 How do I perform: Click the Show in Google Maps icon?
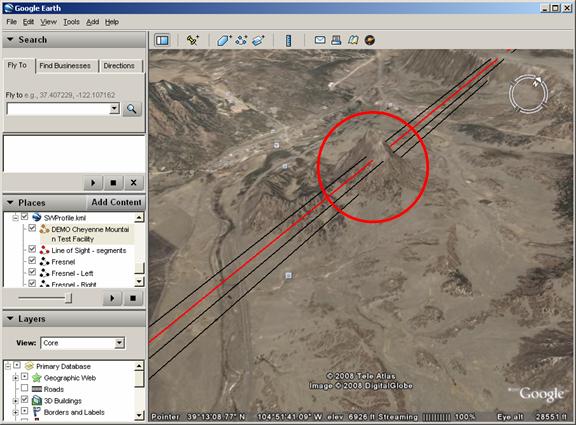pos(353,40)
